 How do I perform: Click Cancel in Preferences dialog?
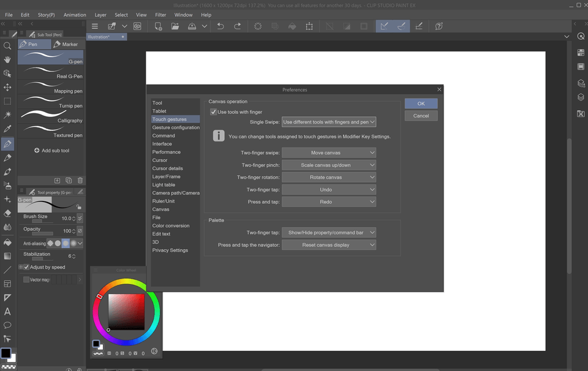421,116
